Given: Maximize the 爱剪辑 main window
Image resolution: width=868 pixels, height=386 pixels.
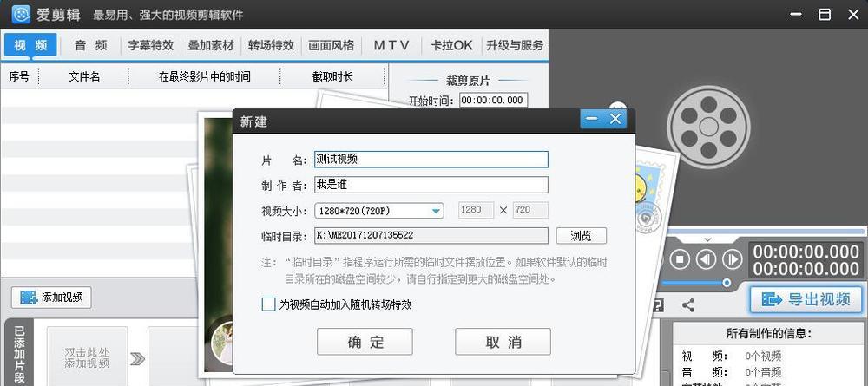Looking at the screenshot, I should tap(825, 15).
